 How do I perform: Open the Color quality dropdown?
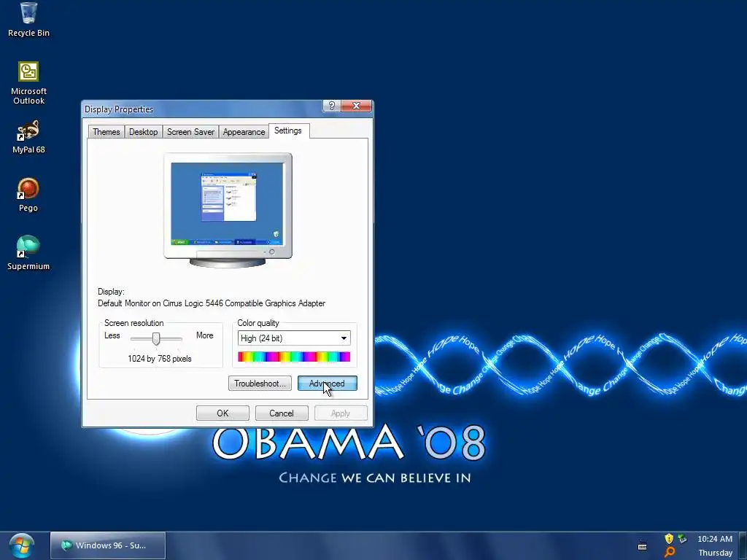click(x=294, y=338)
